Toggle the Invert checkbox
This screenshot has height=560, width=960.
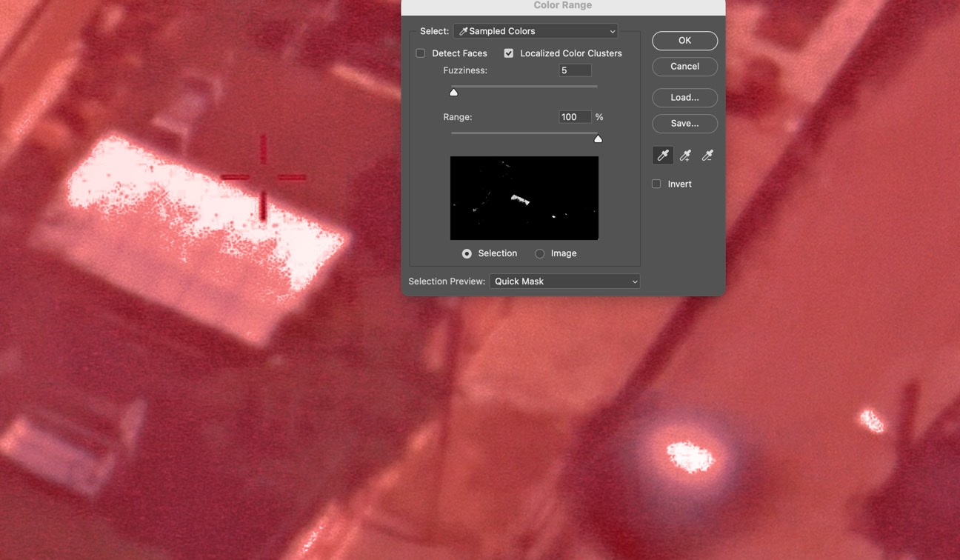pos(656,184)
